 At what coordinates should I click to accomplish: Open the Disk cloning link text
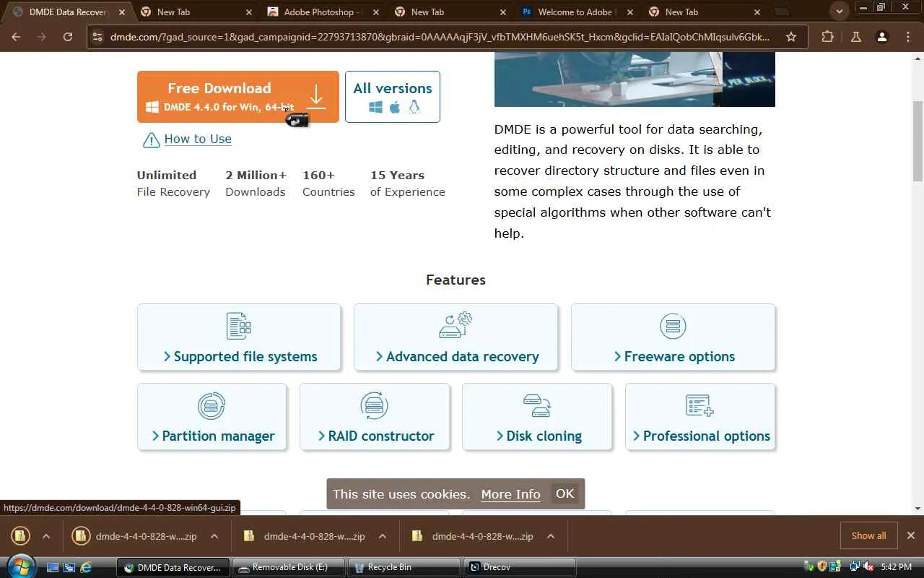tap(544, 436)
